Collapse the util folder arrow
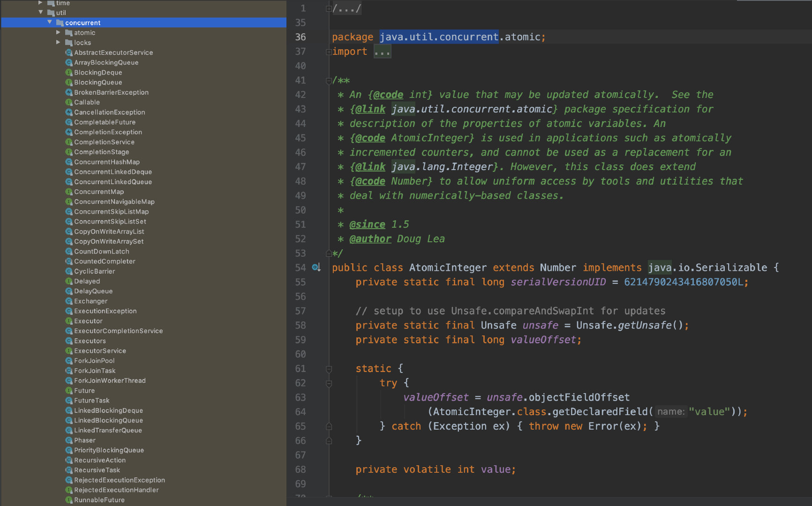 coord(41,12)
